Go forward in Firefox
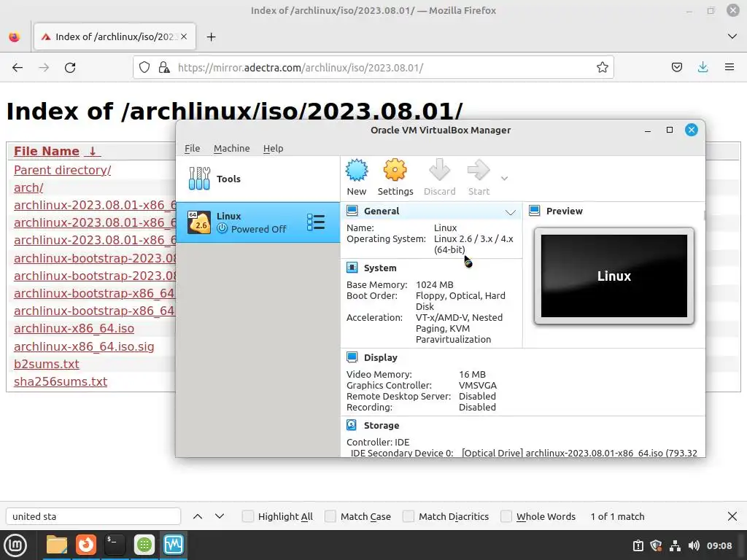Screen dimensions: 747x560 coord(44,68)
